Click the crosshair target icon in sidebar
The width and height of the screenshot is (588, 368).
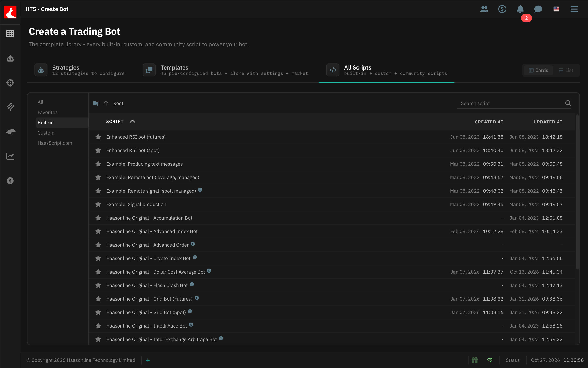(x=10, y=83)
